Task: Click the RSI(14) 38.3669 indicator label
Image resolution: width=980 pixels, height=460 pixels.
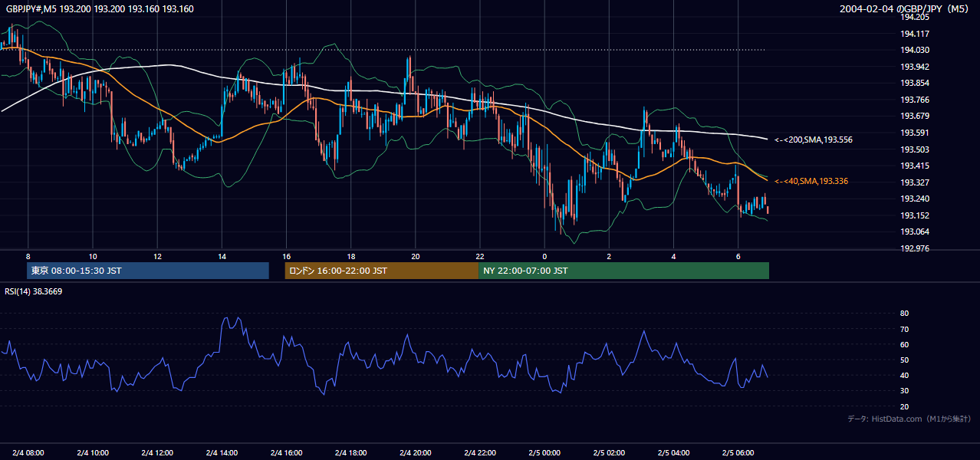Action: coord(34,291)
